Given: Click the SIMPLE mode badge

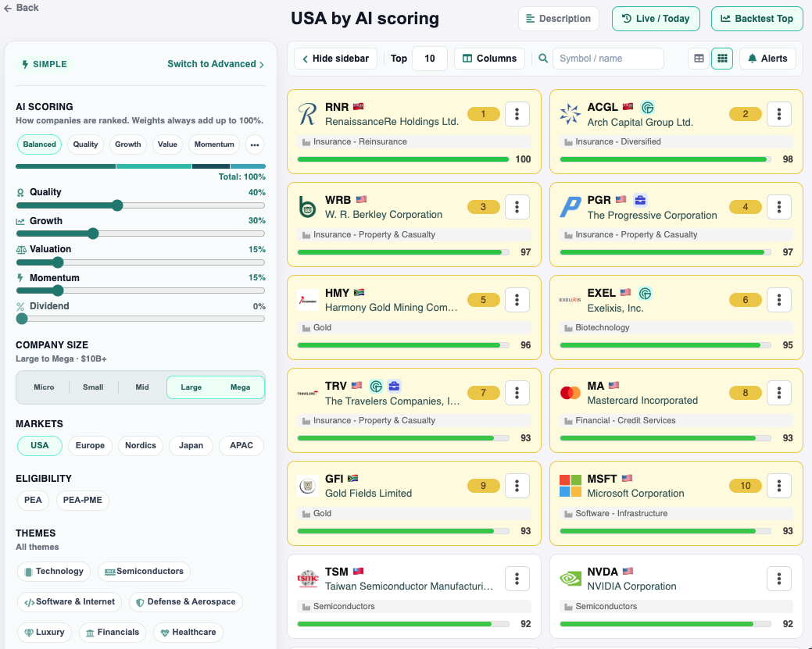Looking at the screenshot, I should pos(45,64).
